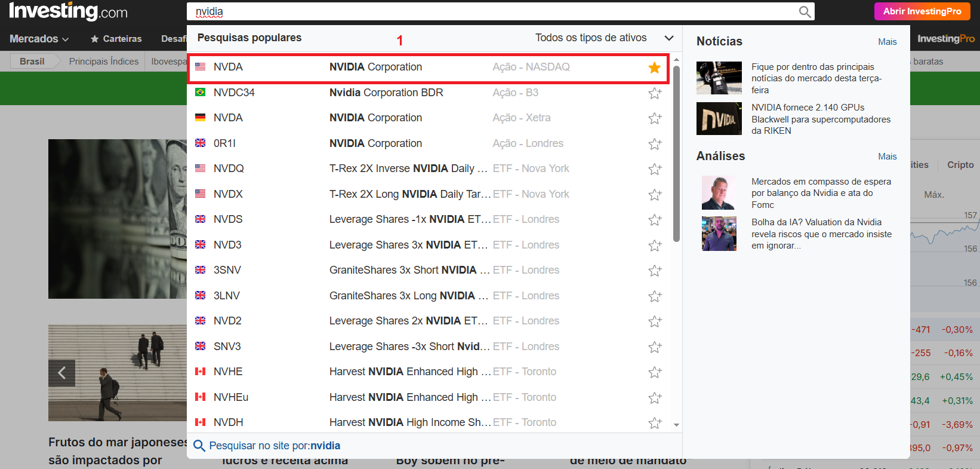Toggle watchlist star for NVDA Xetra
The height and width of the screenshot is (469, 980).
coord(655,118)
